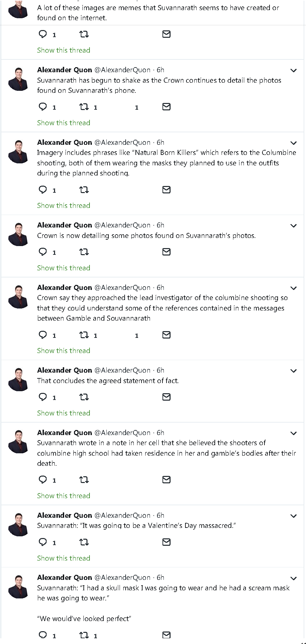Click the @AlexanderQuon handle on the "note in her cell" tweet

(x=122, y=433)
